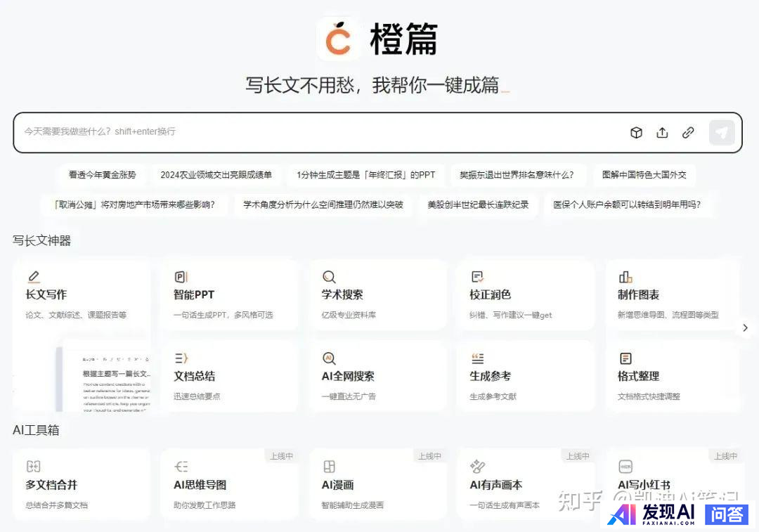
Task: Click the cube icon in input box
Action: (x=636, y=133)
